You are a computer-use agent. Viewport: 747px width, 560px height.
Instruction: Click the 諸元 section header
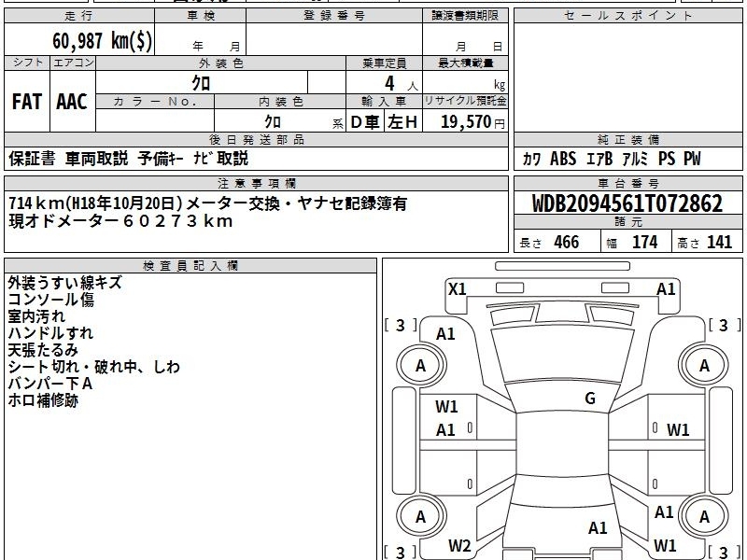[x=628, y=222]
